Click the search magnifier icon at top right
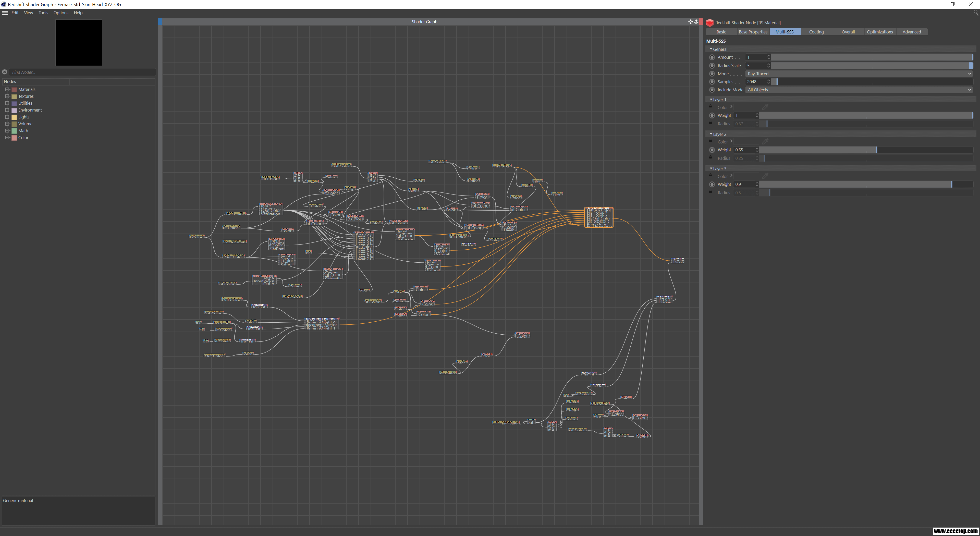Viewport: 980px width, 536px height. tap(975, 13)
